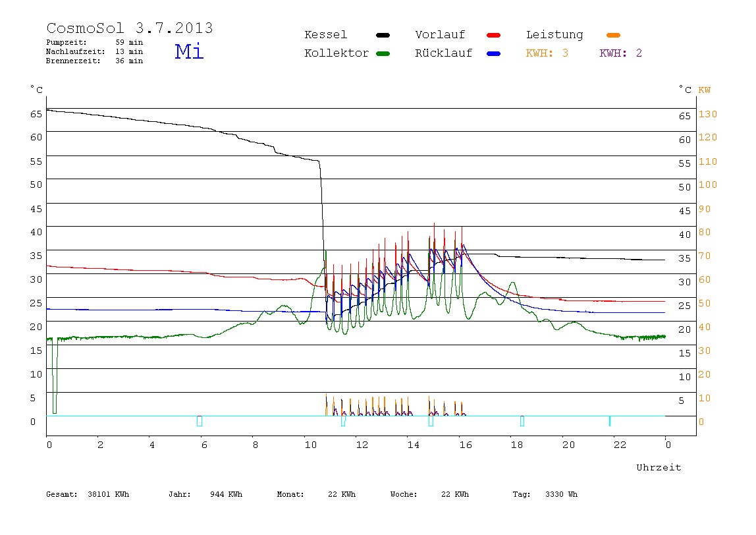Click the orange "KWH: 3" text
The width and height of the screenshot is (756, 535).
pos(547,53)
